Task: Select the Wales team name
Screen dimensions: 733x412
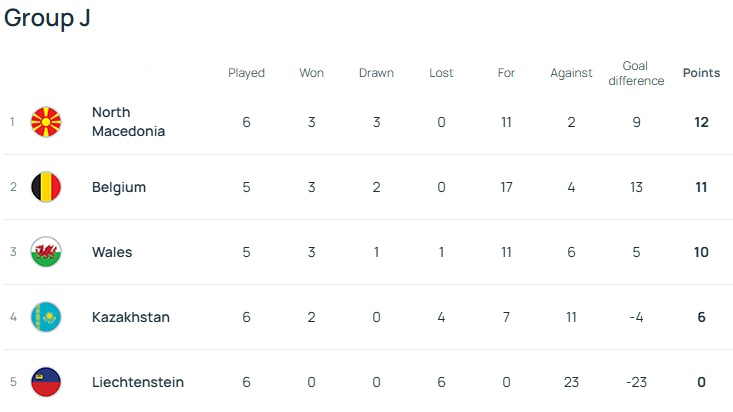Action: [x=112, y=252]
